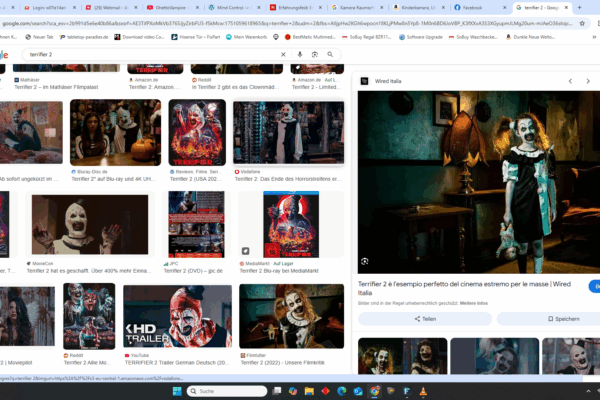This screenshot has height=400, width=600.
Task: Open the BestMatic Multimed... bookmark
Action: pos(310,37)
